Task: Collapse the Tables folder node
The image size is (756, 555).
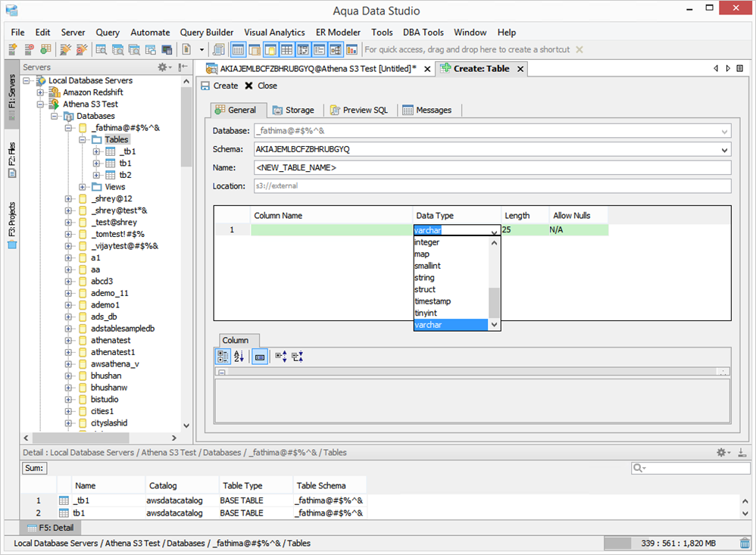Action: coord(83,140)
